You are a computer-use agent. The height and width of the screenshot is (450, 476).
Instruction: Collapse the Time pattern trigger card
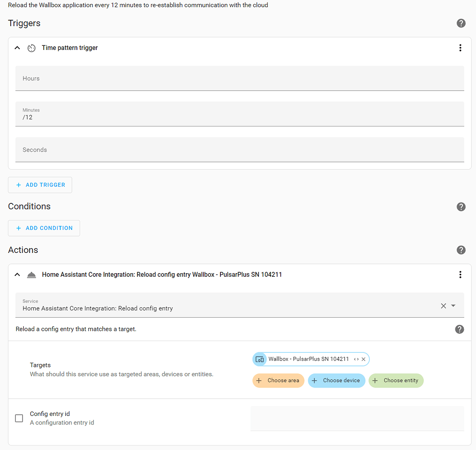[17, 48]
